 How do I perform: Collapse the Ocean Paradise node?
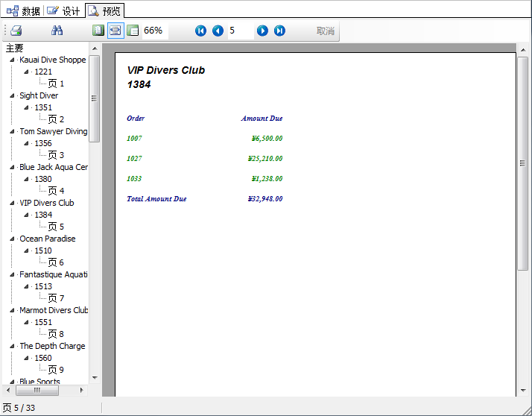tap(13, 239)
